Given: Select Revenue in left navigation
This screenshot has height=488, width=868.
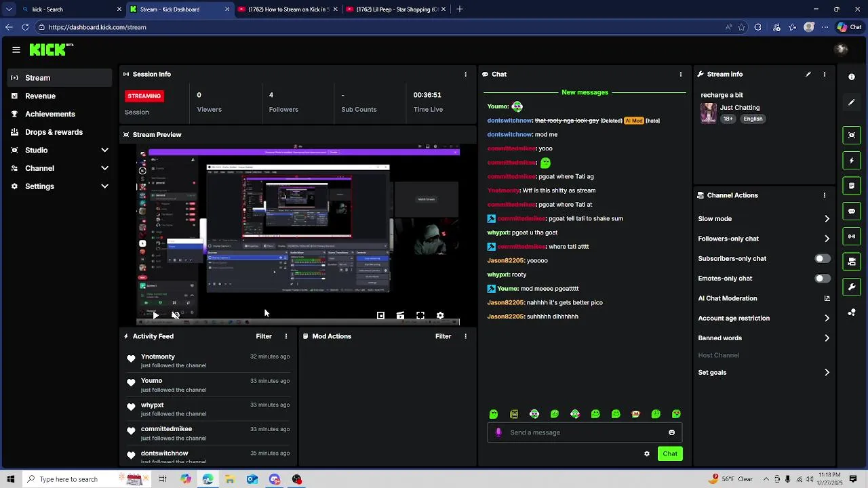Looking at the screenshot, I should (60, 96).
